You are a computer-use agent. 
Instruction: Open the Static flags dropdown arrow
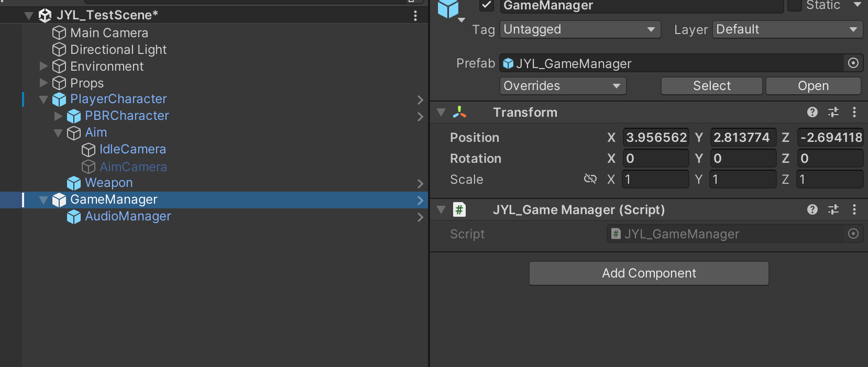[x=858, y=5]
